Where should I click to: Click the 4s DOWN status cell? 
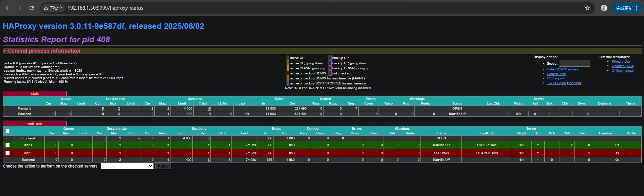(441, 153)
